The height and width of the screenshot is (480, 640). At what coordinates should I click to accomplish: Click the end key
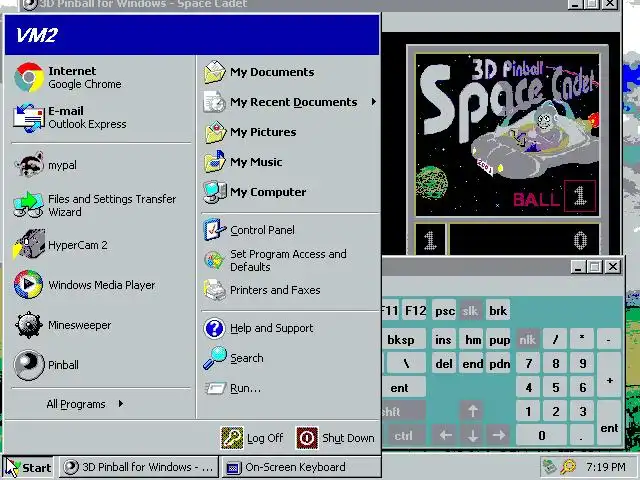(x=473, y=363)
